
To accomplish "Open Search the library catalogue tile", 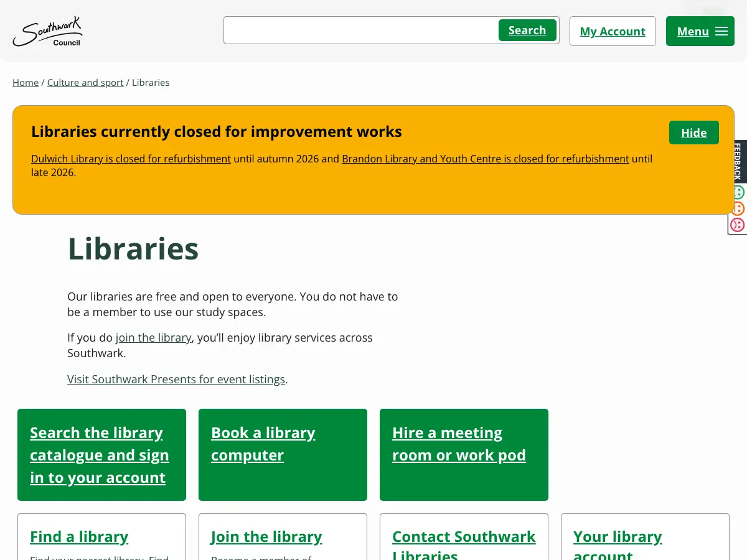I will (101, 455).
